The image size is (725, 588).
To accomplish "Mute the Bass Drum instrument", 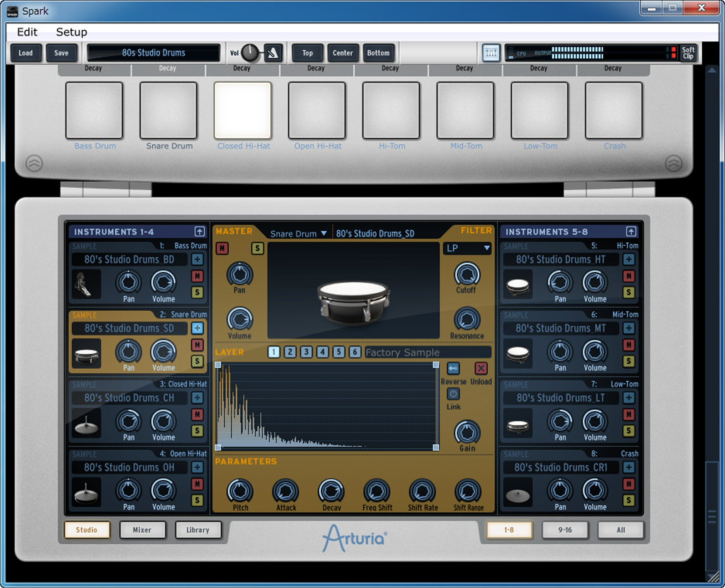I will tap(197, 276).
